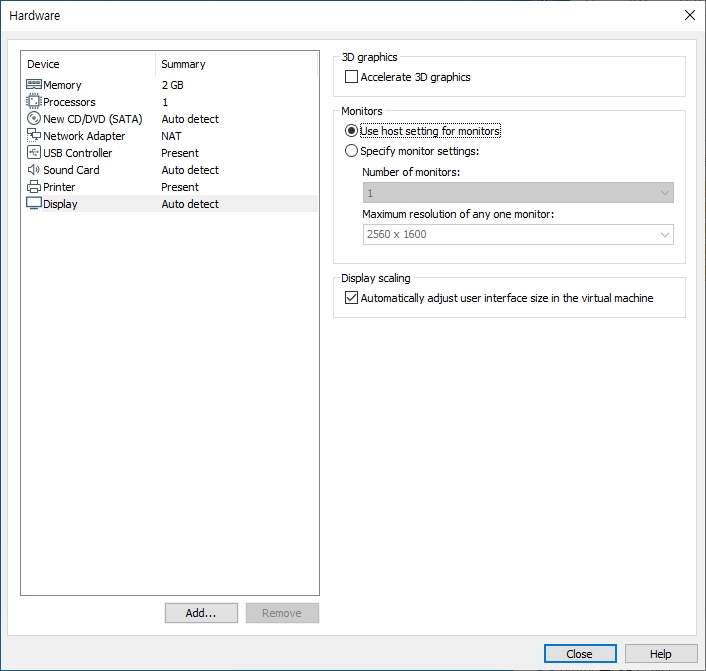The height and width of the screenshot is (671, 706).
Task: Click the Close button
Action: 580,653
